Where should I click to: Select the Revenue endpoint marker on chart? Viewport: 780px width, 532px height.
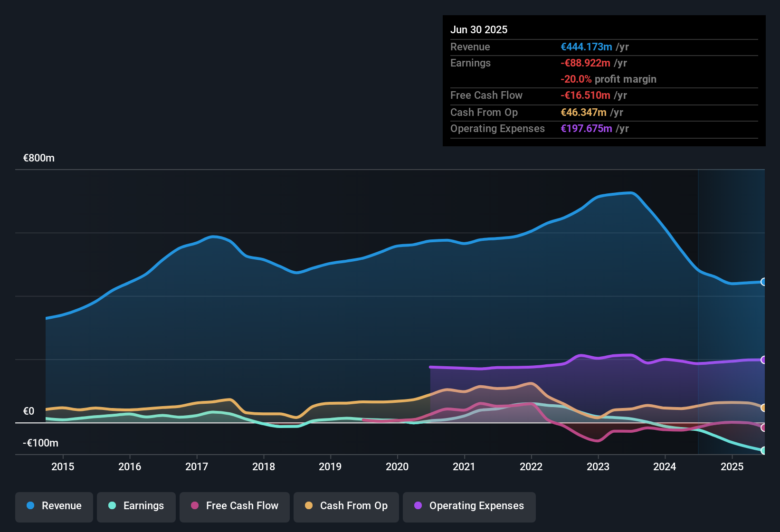[763, 282]
